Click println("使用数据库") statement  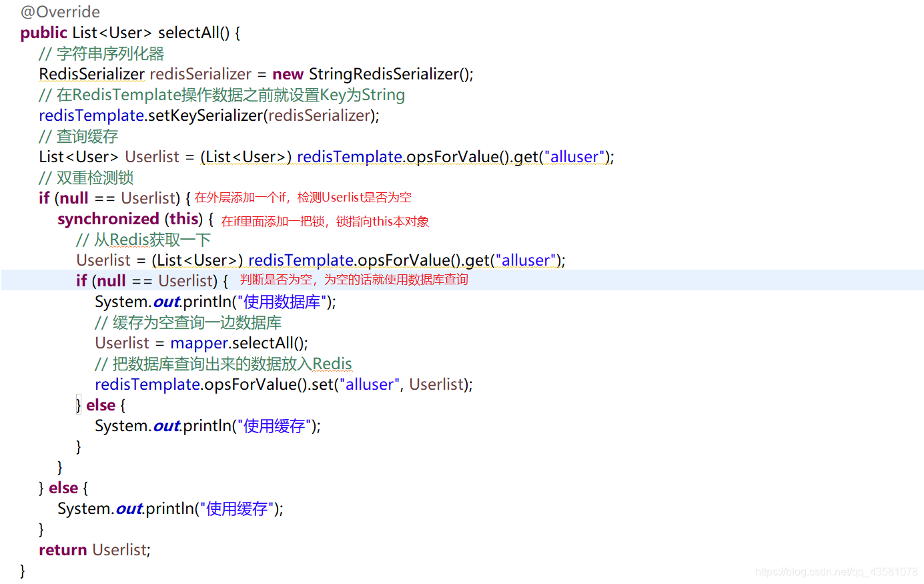(x=215, y=302)
